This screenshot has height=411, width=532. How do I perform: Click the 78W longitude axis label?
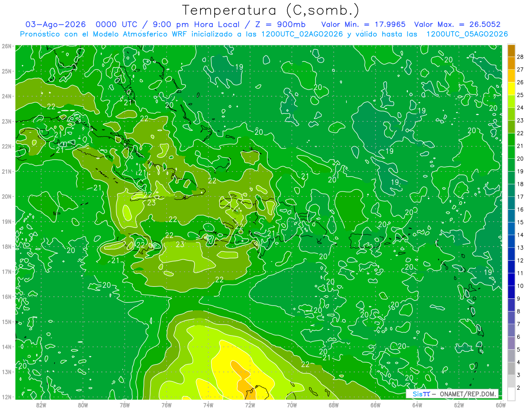125,405
